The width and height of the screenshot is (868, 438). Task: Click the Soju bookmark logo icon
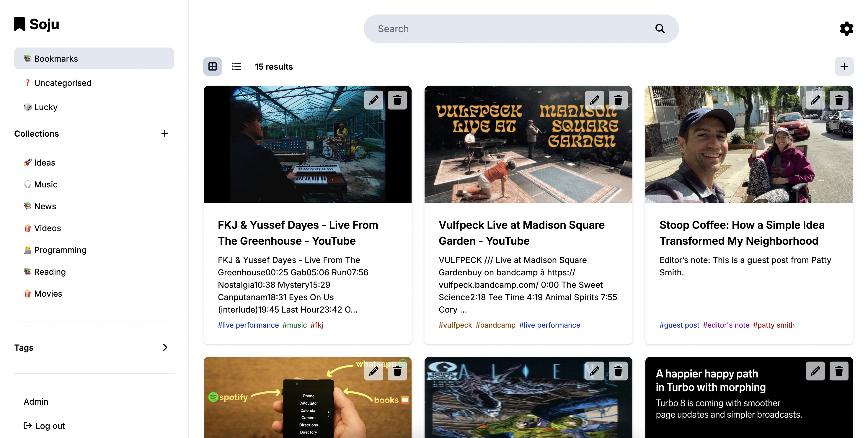[x=19, y=24]
